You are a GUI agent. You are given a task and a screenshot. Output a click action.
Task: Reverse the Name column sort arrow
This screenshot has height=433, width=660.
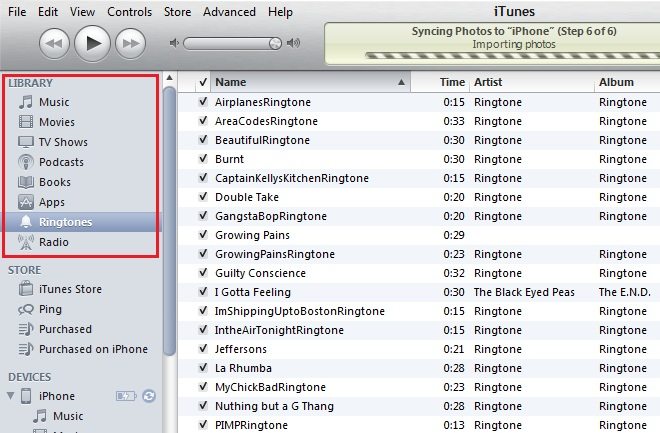coord(401,82)
